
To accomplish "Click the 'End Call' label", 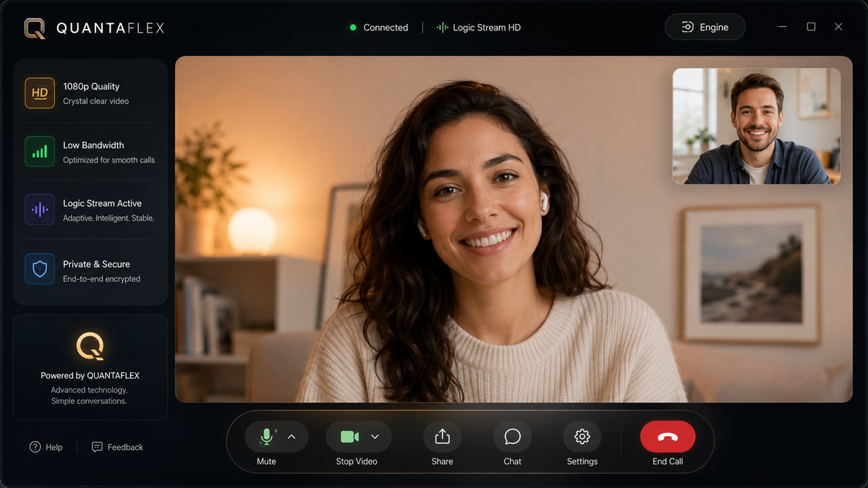I will pos(668,461).
